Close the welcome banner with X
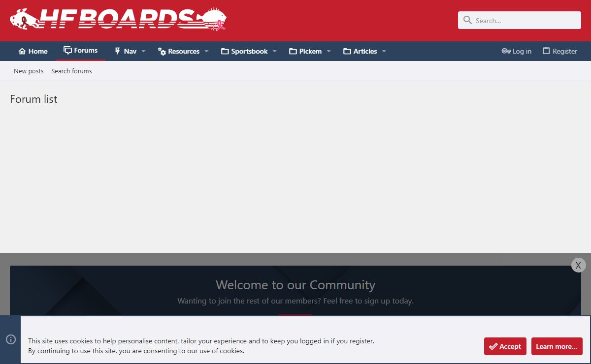Image resolution: width=591 pixels, height=364 pixels. 578,265
